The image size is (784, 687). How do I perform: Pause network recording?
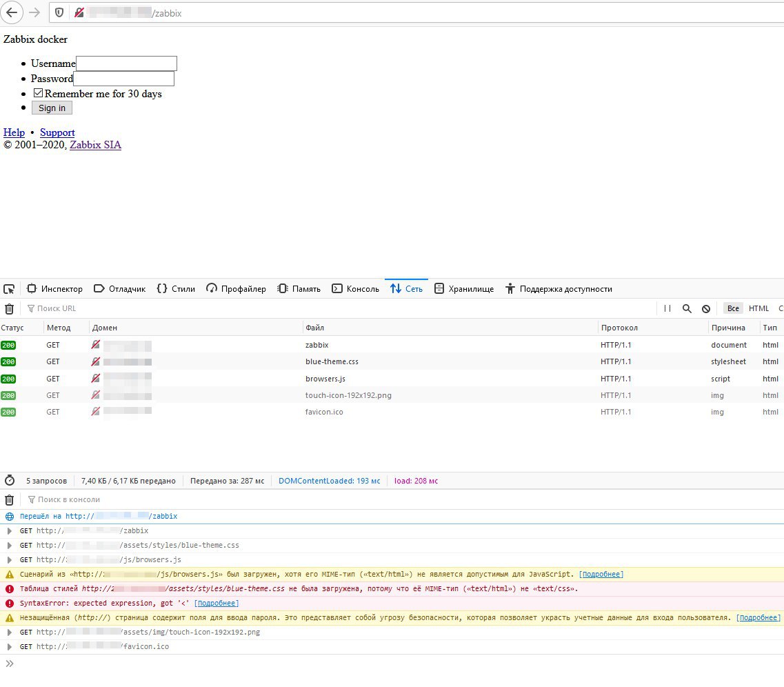[667, 308]
